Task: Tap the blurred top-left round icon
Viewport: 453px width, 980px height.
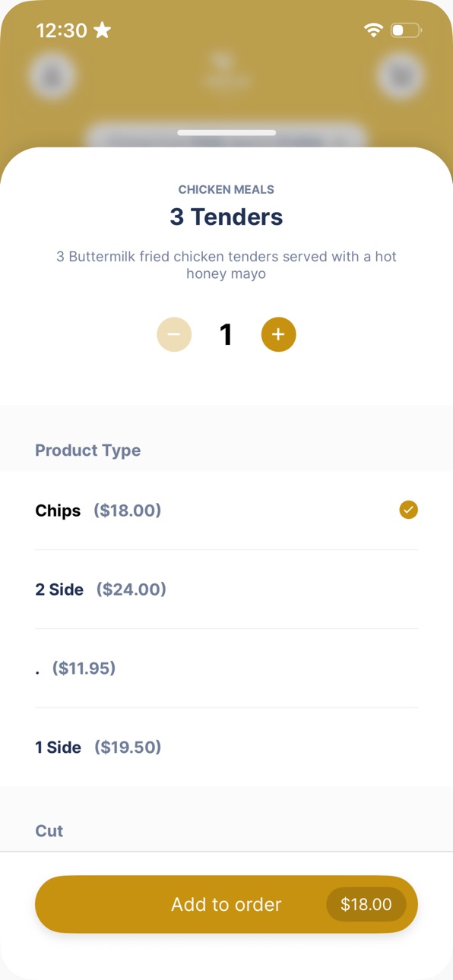Action: [52, 76]
